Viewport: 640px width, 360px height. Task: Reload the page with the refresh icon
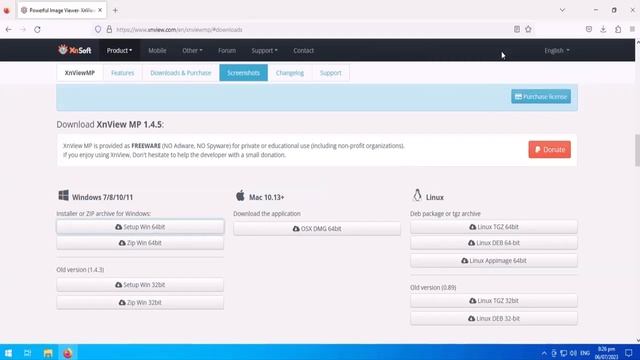coord(37,29)
